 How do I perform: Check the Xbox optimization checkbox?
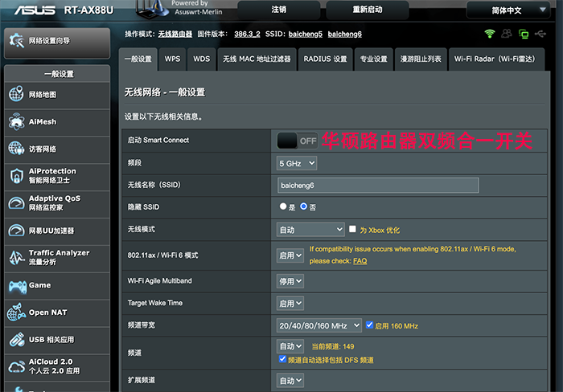pyautogui.click(x=352, y=229)
